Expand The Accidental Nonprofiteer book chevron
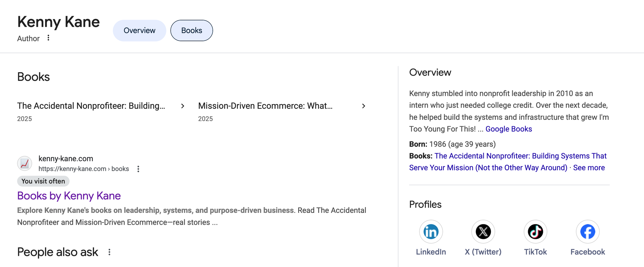The height and width of the screenshot is (267, 644). click(183, 106)
